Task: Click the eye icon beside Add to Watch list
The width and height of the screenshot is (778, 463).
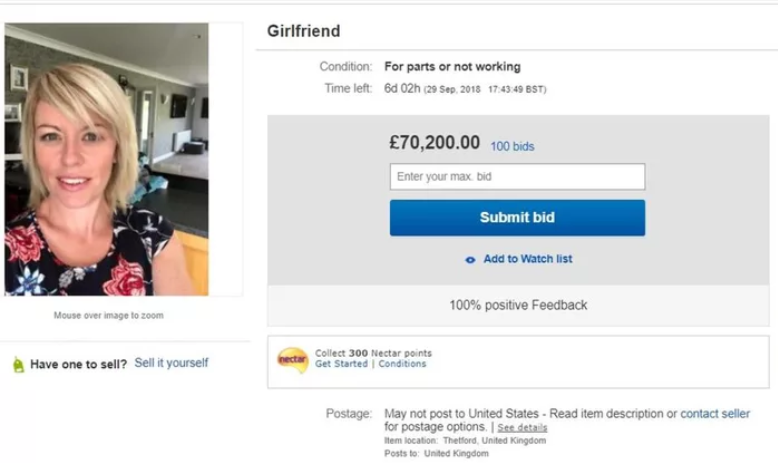Action: 470,259
